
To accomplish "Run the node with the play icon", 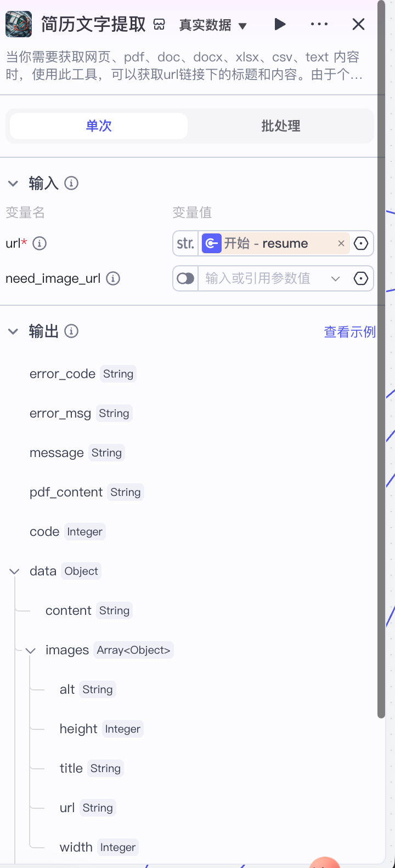I will coord(280,24).
